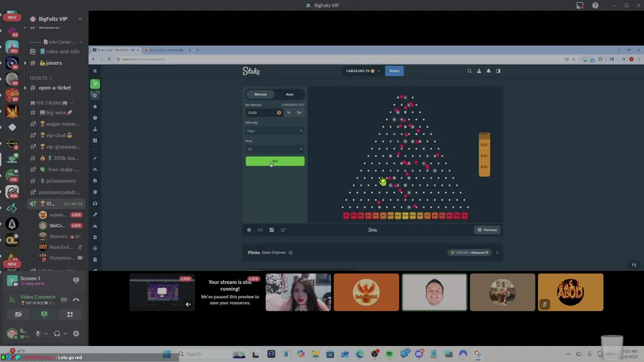Open Plinko live stats chart icon

tap(272, 230)
